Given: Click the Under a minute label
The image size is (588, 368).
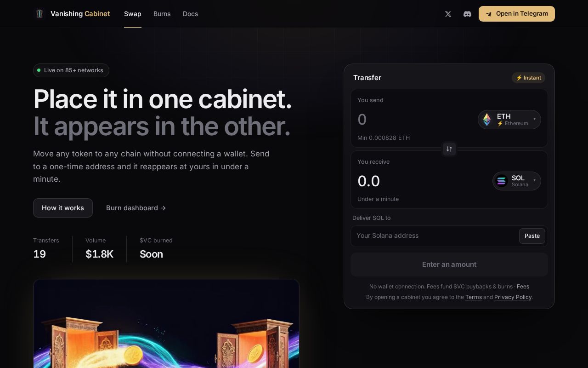Looking at the screenshot, I should point(378,199).
